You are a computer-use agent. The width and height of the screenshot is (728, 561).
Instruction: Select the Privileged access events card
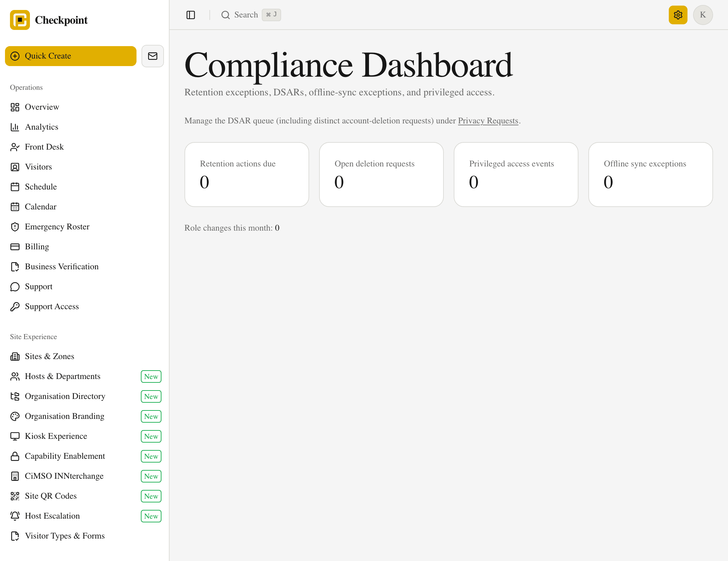[x=516, y=175]
